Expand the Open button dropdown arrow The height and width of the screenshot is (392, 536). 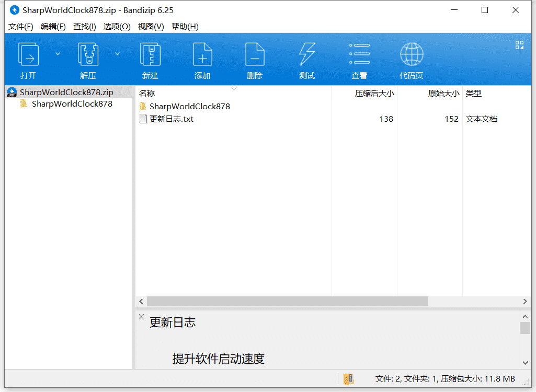point(58,54)
